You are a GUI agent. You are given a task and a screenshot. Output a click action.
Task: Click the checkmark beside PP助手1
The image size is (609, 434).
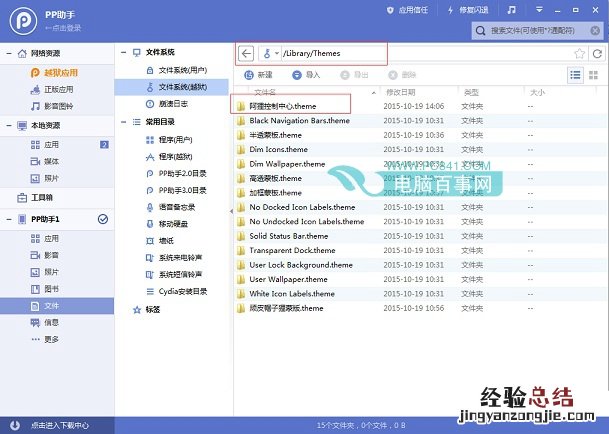pos(103,219)
